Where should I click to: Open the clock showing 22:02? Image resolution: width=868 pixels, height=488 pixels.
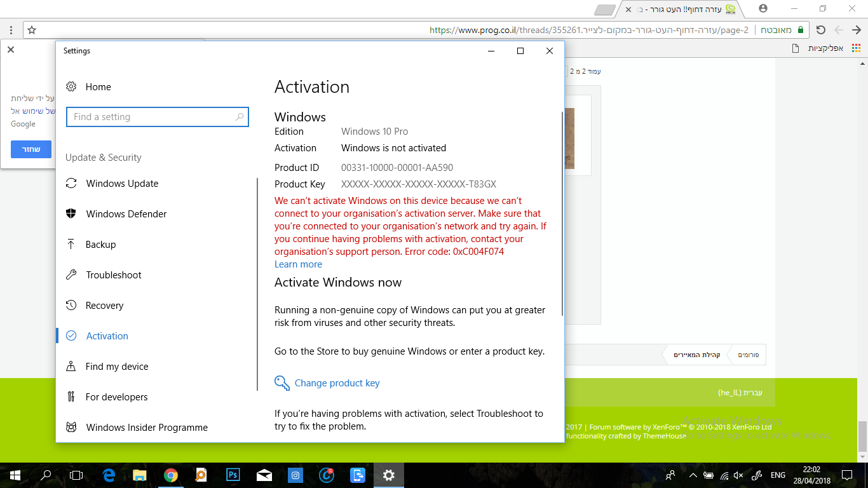pos(811,475)
